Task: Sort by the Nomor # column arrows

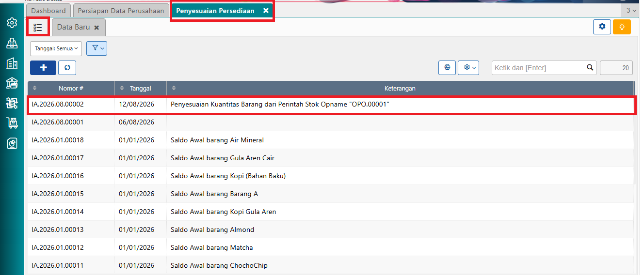Action: [x=34, y=88]
